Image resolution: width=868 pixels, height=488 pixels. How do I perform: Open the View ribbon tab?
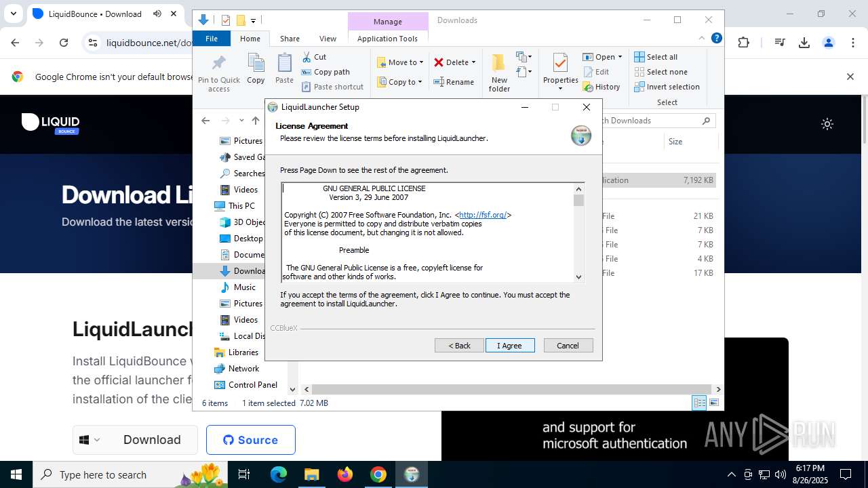[x=328, y=39]
